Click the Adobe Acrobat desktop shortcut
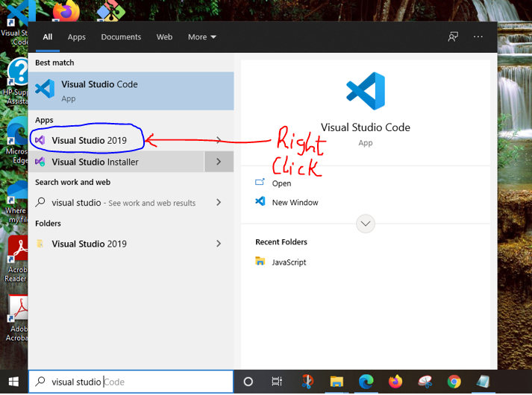Screen dimensions: 532x395 [16, 318]
